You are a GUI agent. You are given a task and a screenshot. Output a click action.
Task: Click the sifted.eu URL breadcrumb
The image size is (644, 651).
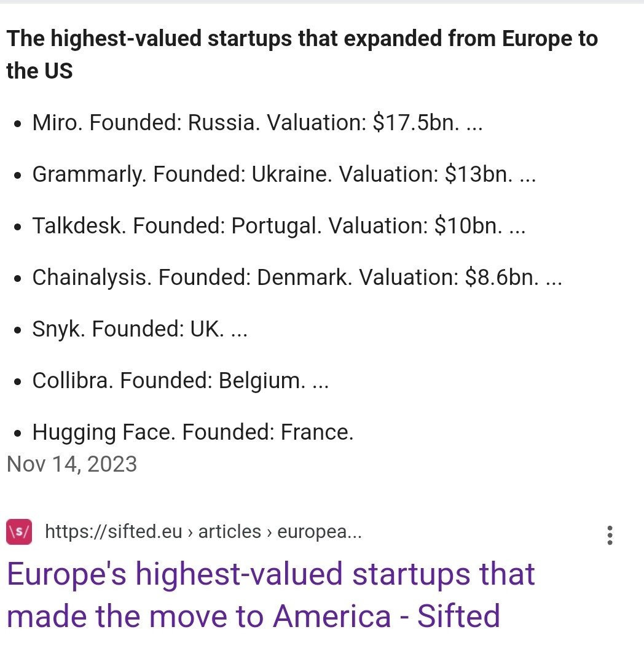pos(203,531)
